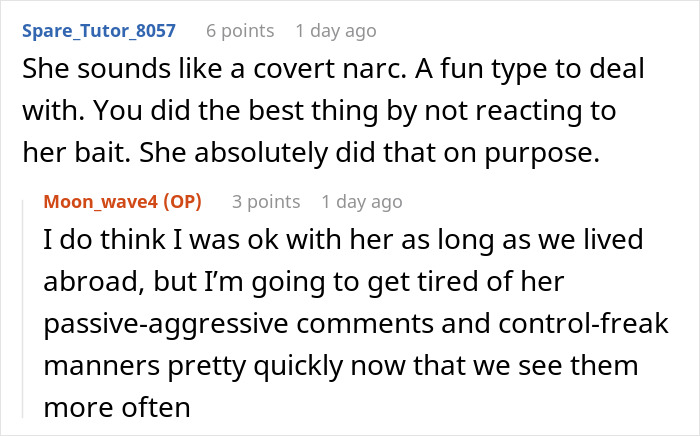700x436 pixels.
Task: Click the "3 points" reply score
Action: tap(265, 201)
